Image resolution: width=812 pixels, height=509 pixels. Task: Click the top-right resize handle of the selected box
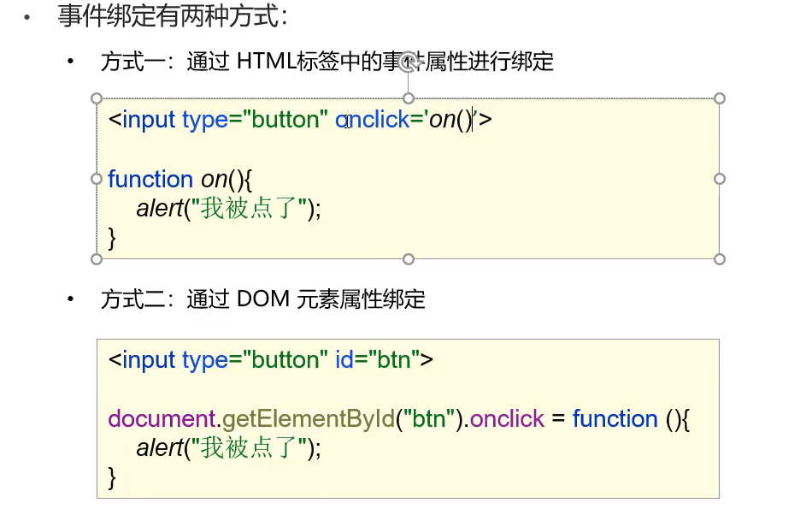(720, 98)
